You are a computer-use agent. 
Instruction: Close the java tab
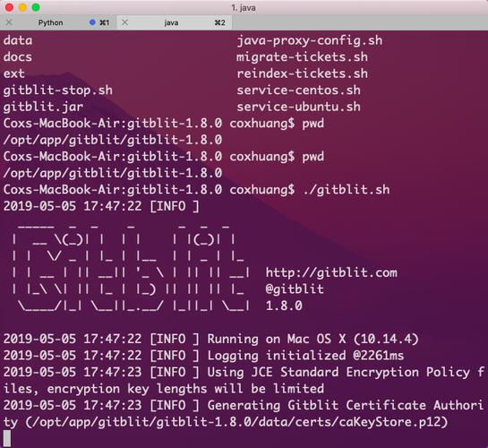click(x=124, y=22)
